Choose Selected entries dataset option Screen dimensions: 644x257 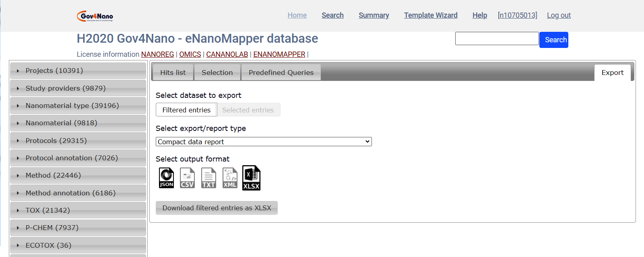[248, 110]
